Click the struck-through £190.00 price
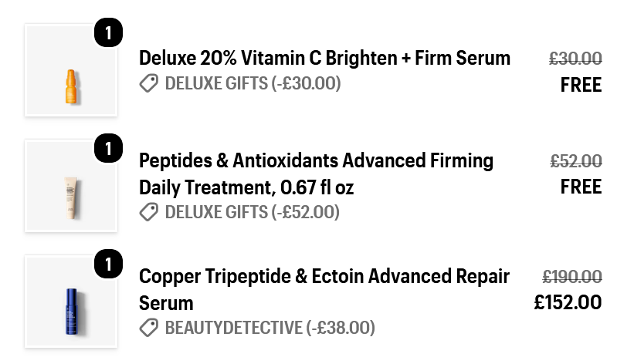The image size is (634, 364). click(572, 277)
